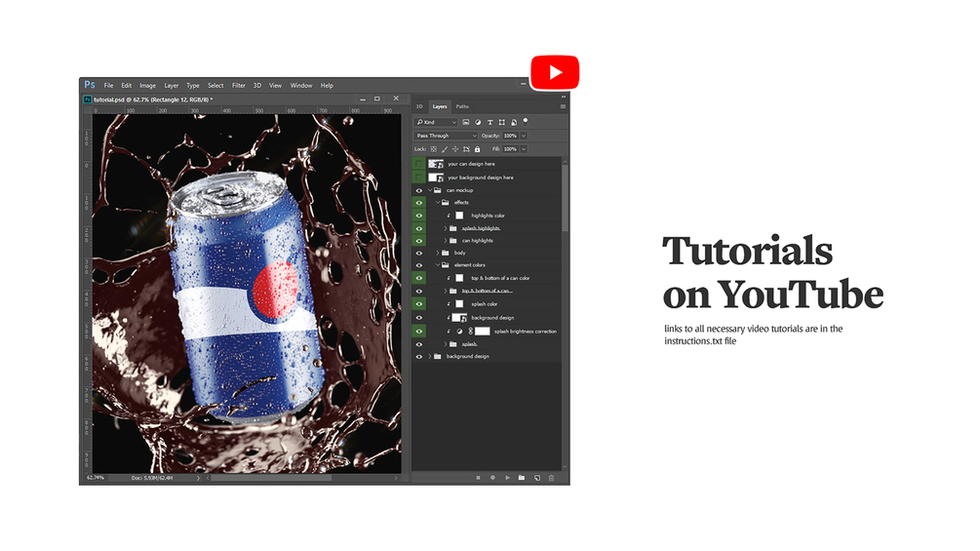Click the Opacity 100% value field
The height and width of the screenshot is (551, 980).
511,136
